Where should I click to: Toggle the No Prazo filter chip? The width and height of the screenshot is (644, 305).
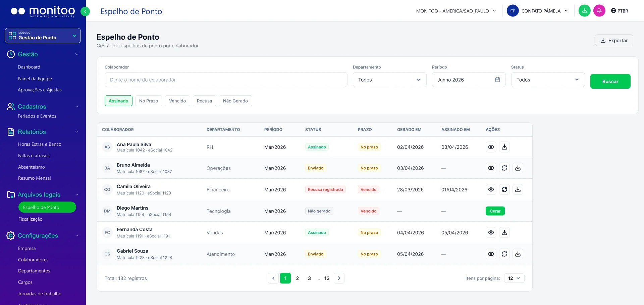pyautogui.click(x=149, y=101)
